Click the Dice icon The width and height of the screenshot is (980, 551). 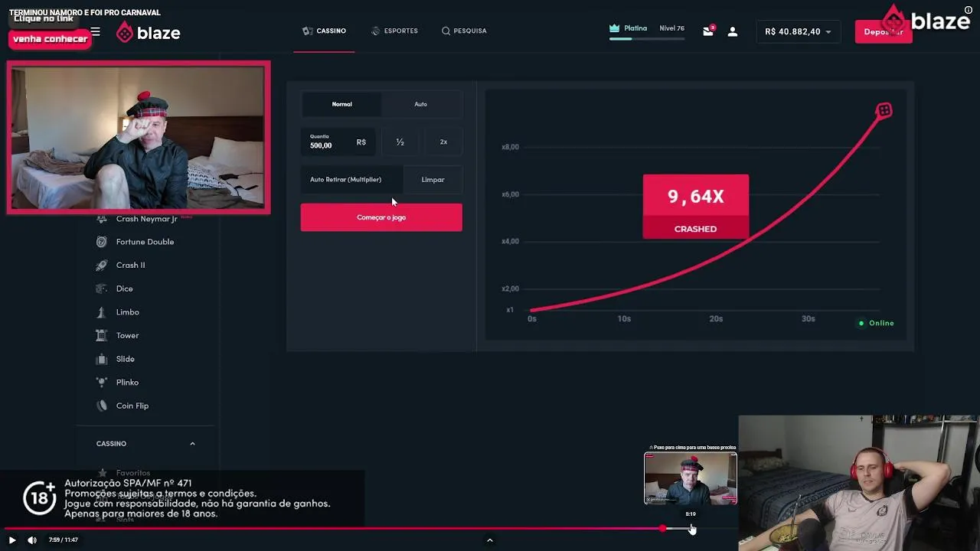pyautogui.click(x=101, y=289)
